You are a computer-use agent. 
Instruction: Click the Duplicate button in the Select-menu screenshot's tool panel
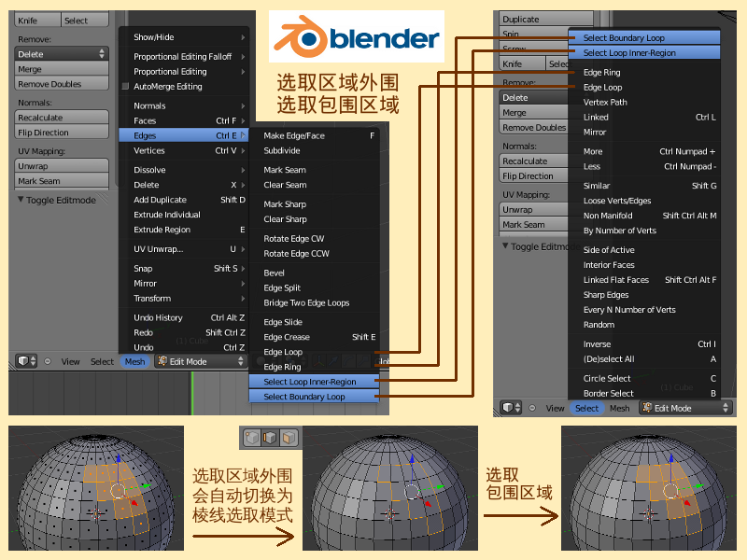pyautogui.click(x=546, y=19)
